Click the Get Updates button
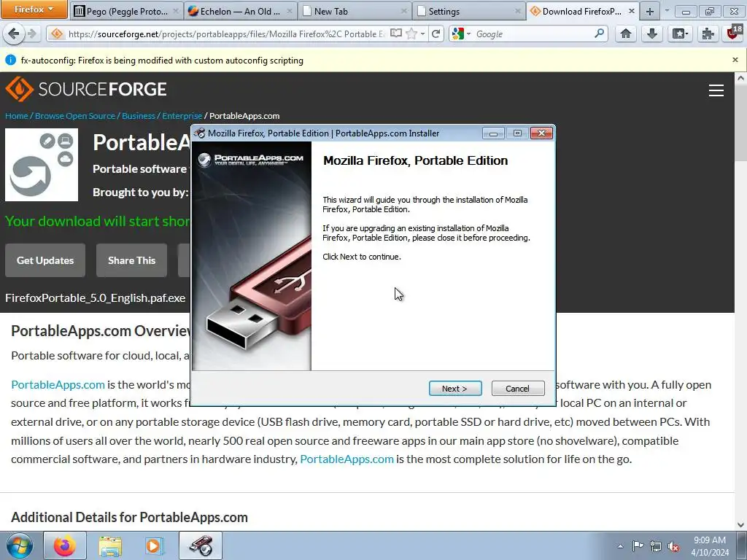Viewport: 747px width, 560px height. click(45, 260)
